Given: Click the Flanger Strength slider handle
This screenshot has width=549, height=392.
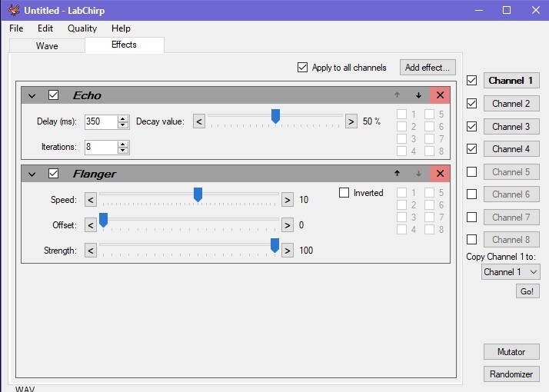Looking at the screenshot, I should tap(274, 245).
